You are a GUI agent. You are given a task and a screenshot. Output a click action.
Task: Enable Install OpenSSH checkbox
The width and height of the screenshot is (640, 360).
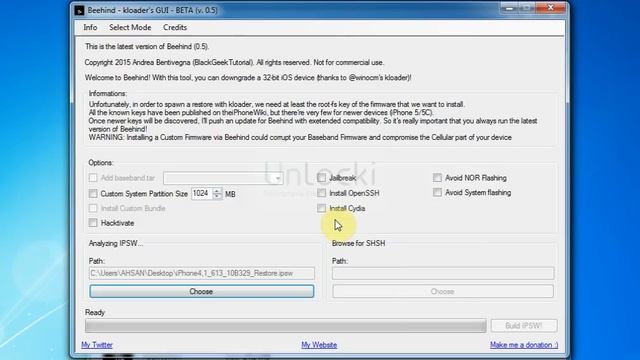[x=322, y=193]
